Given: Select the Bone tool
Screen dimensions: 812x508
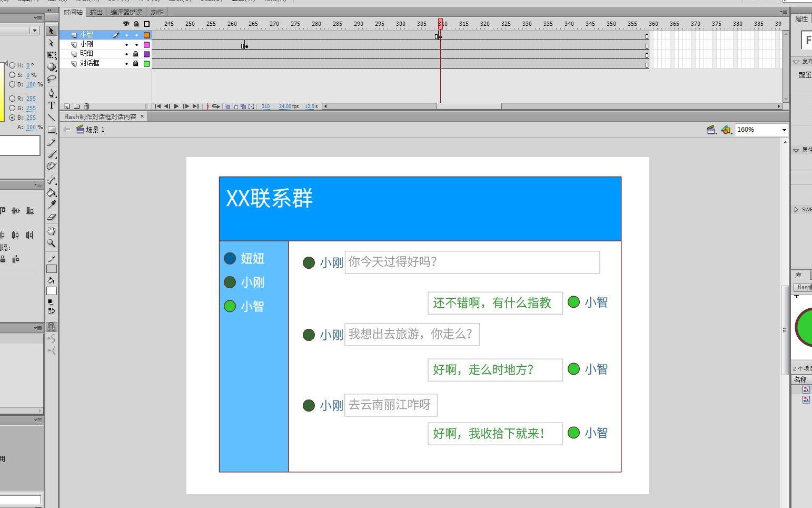Looking at the screenshot, I should 51,180.
